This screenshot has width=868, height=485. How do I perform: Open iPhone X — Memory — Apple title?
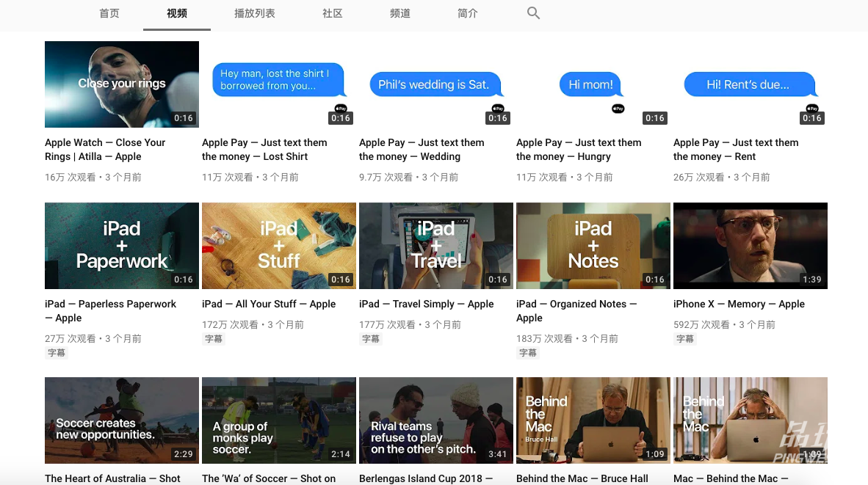click(739, 304)
